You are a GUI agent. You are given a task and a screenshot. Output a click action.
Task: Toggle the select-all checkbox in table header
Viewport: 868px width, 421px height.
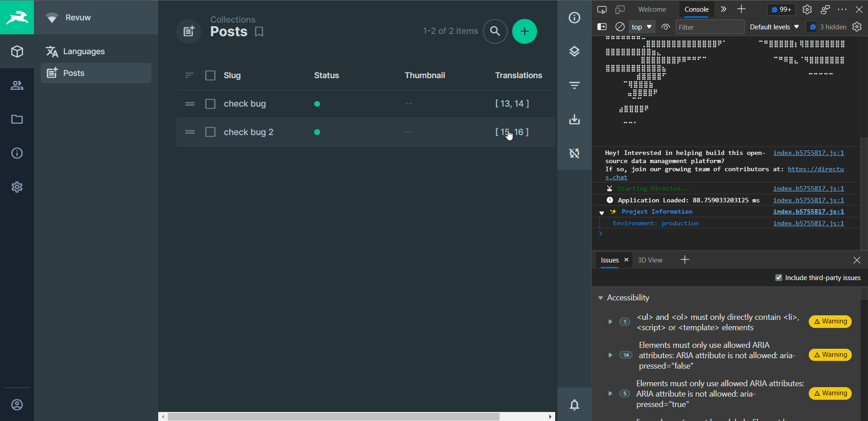click(x=210, y=75)
